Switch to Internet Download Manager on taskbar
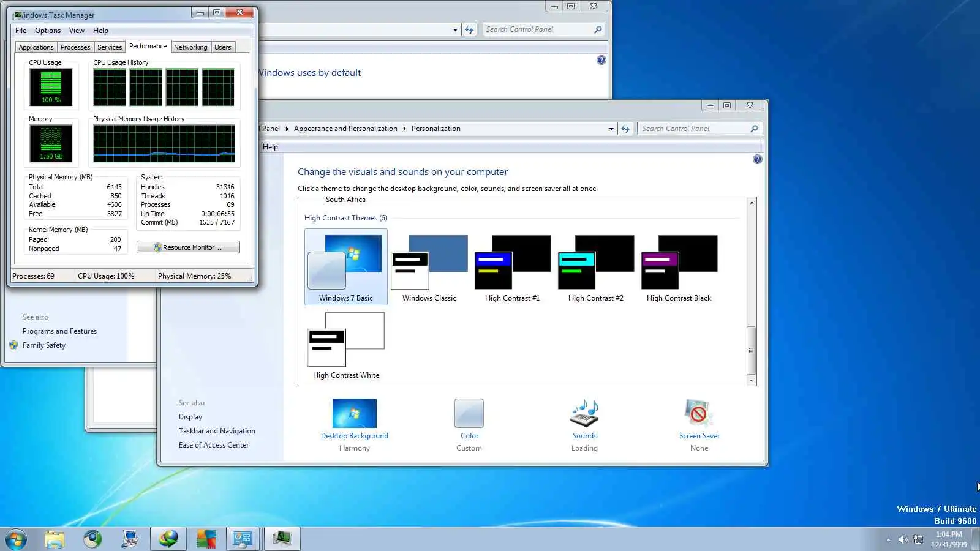The width and height of the screenshot is (980, 551). click(x=168, y=539)
